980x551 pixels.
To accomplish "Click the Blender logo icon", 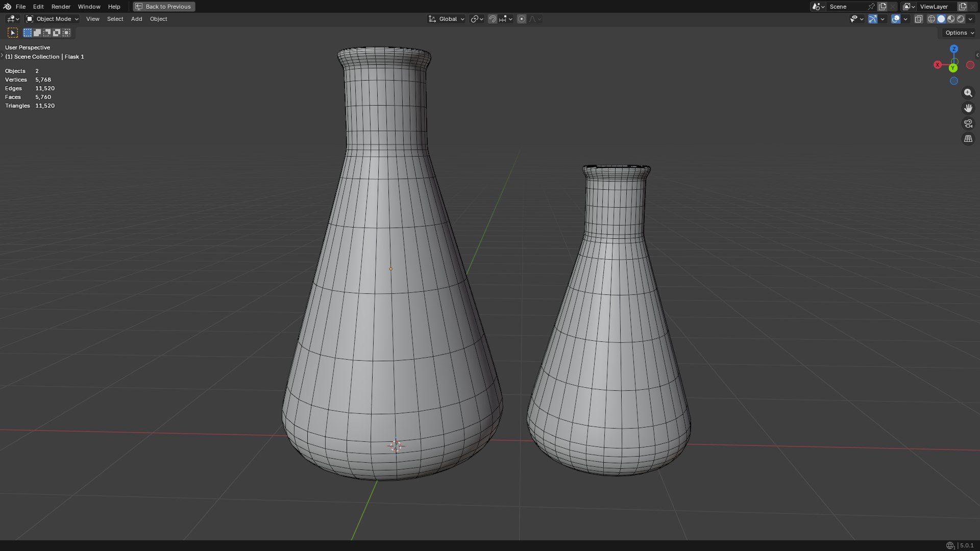I will (7, 7).
